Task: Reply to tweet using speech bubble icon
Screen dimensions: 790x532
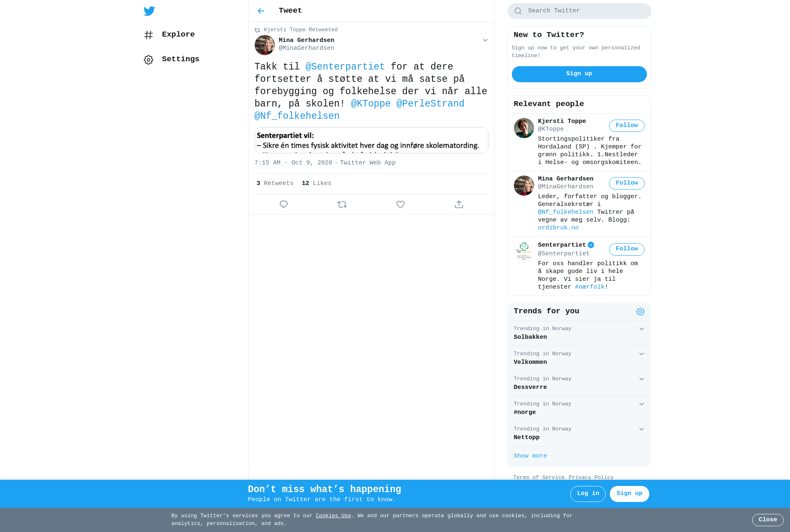Action: point(283,204)
